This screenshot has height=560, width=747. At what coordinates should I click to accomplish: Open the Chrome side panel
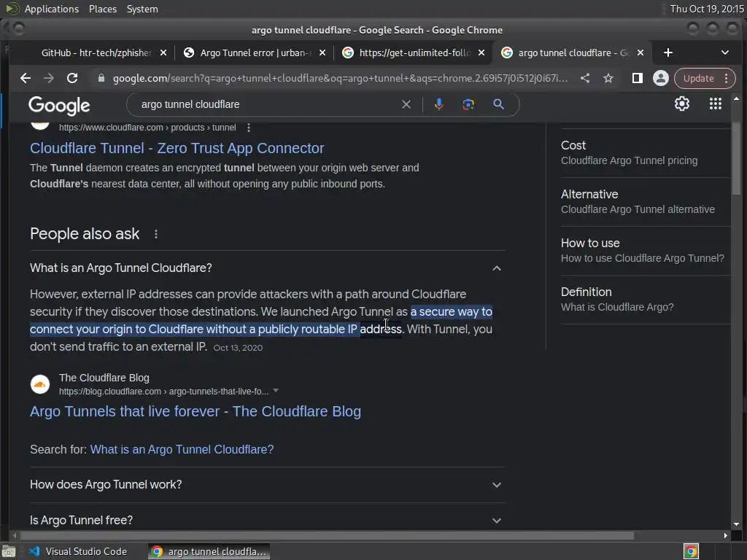[637, 78]
